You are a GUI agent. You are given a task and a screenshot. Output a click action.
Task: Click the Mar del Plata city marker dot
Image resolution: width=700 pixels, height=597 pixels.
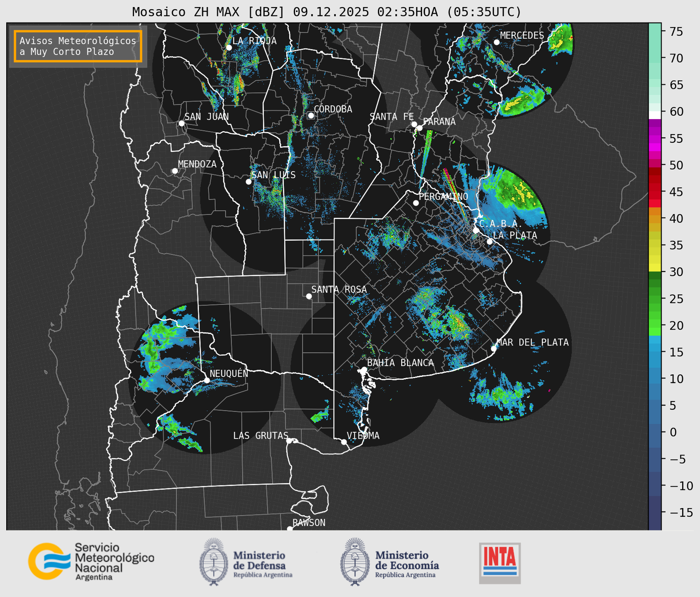tap(494, 349)
